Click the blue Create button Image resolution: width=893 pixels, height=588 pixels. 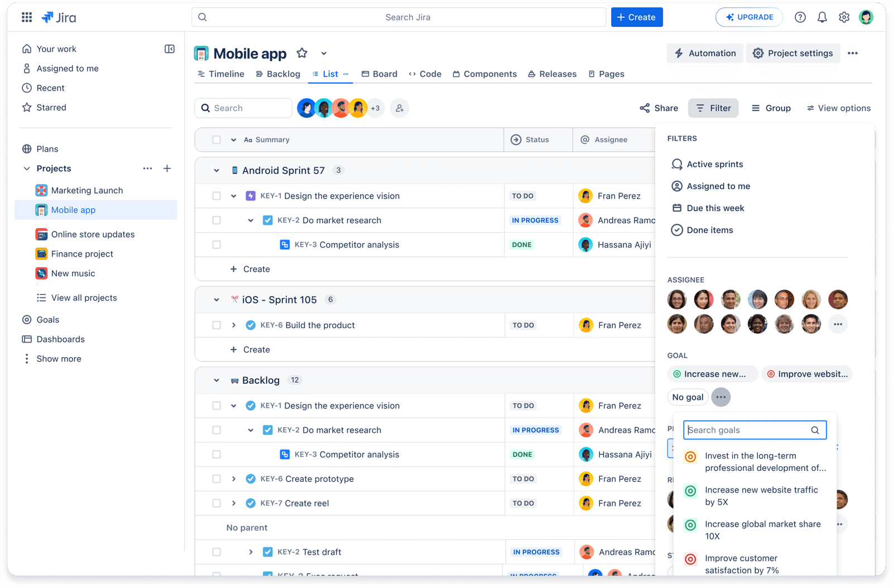tap(636, 17)
